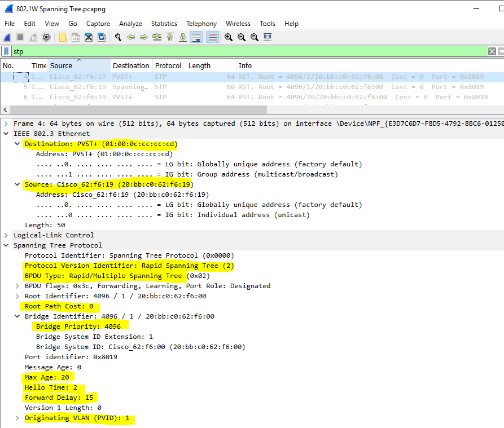504x428 pixels.
Task: Collapse the Destination PVST+ subtree
Action: click(17, 144)
